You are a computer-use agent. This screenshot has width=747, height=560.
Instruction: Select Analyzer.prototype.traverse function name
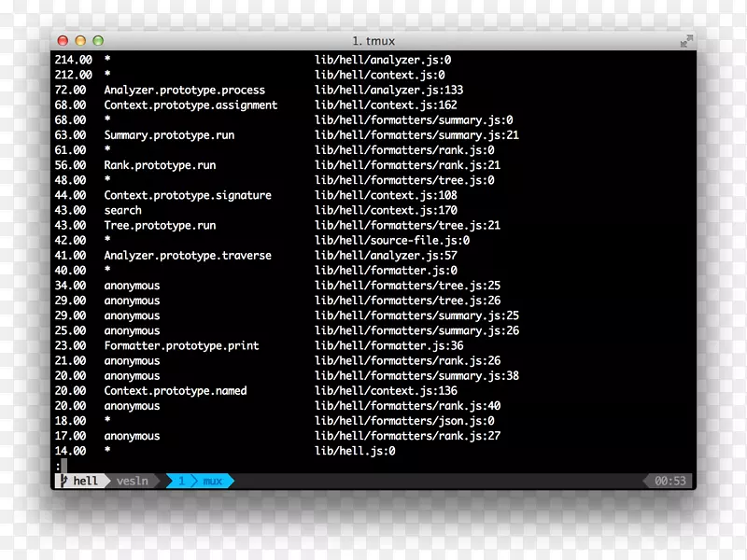coord(188,255)
